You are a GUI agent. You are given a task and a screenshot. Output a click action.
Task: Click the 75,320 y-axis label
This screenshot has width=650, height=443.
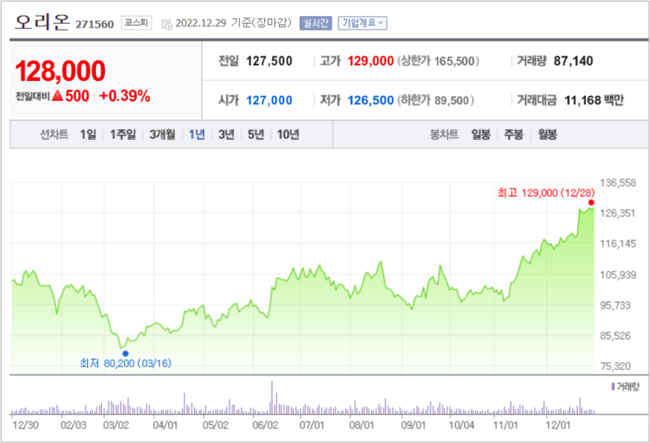(x=616, y=366)
